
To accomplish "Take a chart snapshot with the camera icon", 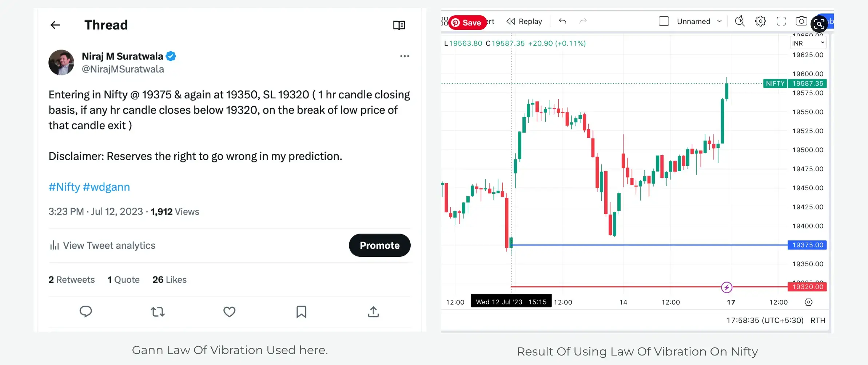I will (x=801, y=21).
